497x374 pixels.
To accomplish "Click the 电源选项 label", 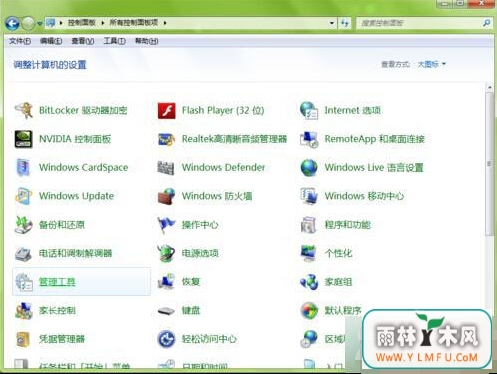I will click(x=200, y=253).
